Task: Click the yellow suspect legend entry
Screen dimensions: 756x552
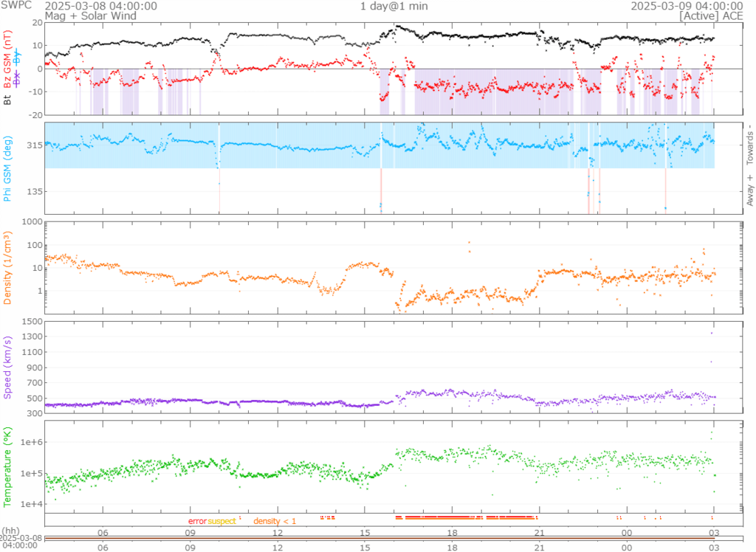Action: click(221, 521)
